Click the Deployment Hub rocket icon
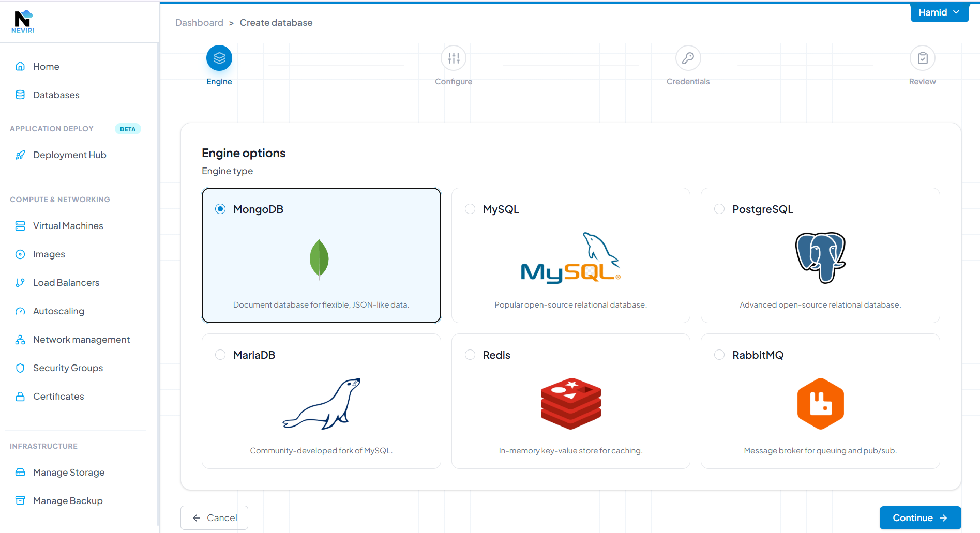This screenshot has width=980, height=533. pyautogui.click(x=20, y=155)
